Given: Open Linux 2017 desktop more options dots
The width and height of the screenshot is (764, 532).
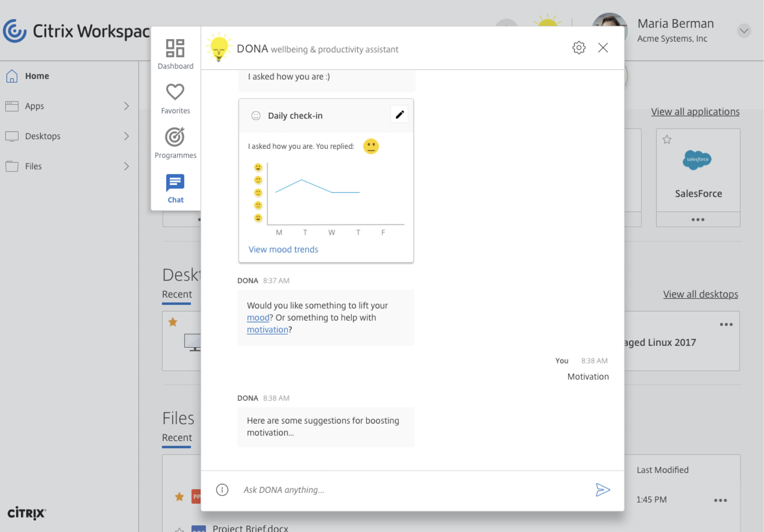Looking at the screenshot, I should point(726,325).
